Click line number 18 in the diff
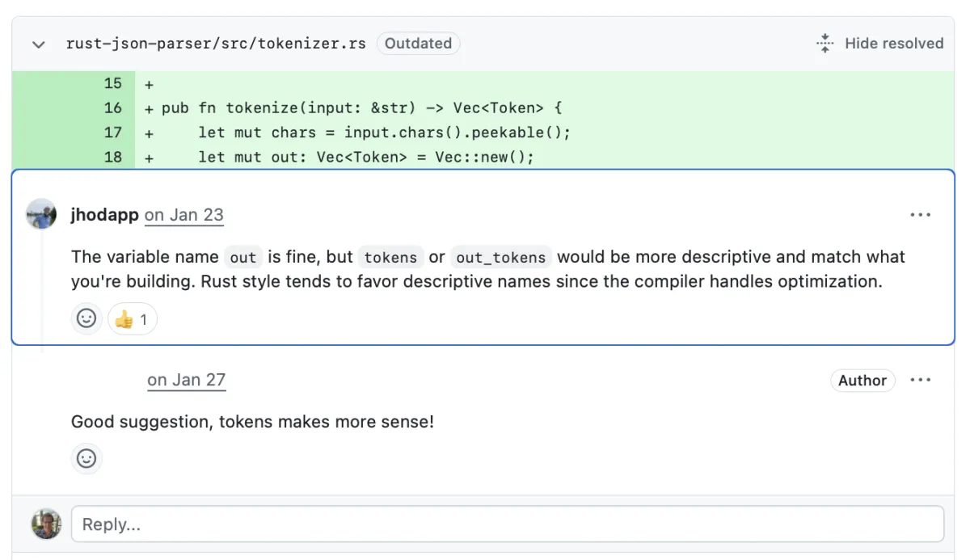Image resolution: width=970 pixels, height=560 pixels. coord(113,157)
